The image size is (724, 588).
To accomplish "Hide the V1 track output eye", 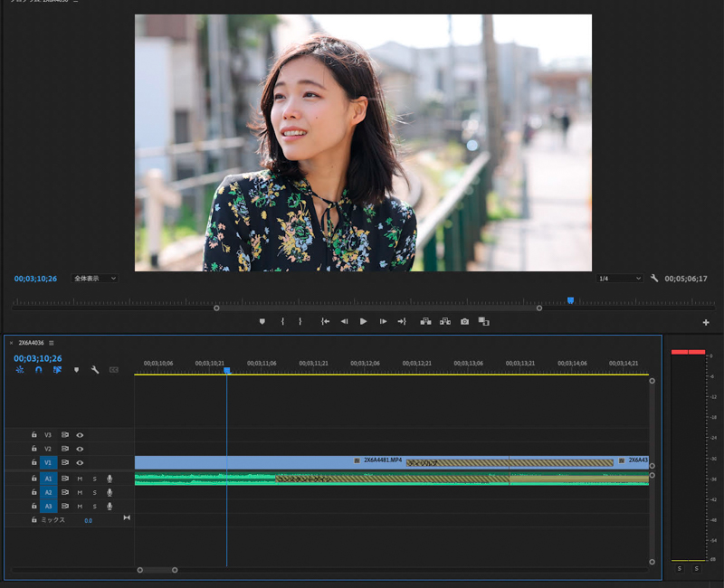I will click(80, 462).
